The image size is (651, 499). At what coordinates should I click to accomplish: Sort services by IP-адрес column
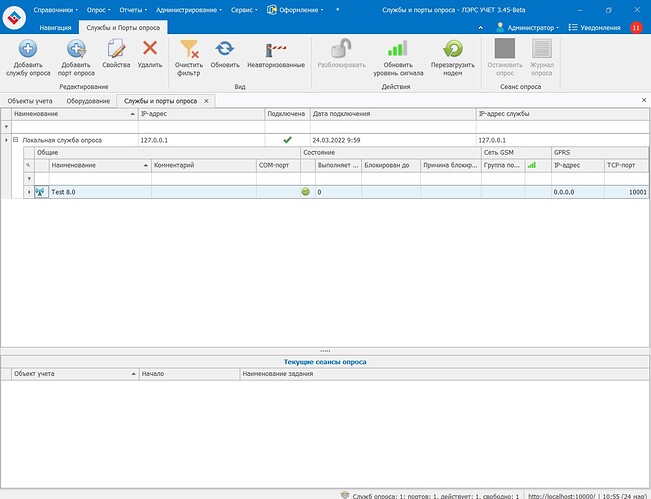coord(201,114)
